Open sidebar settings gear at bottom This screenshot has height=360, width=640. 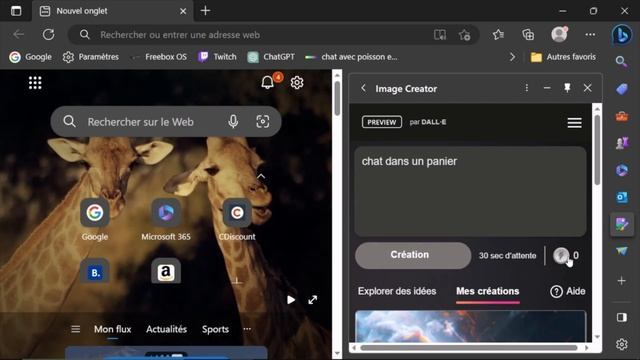(622, 344)
